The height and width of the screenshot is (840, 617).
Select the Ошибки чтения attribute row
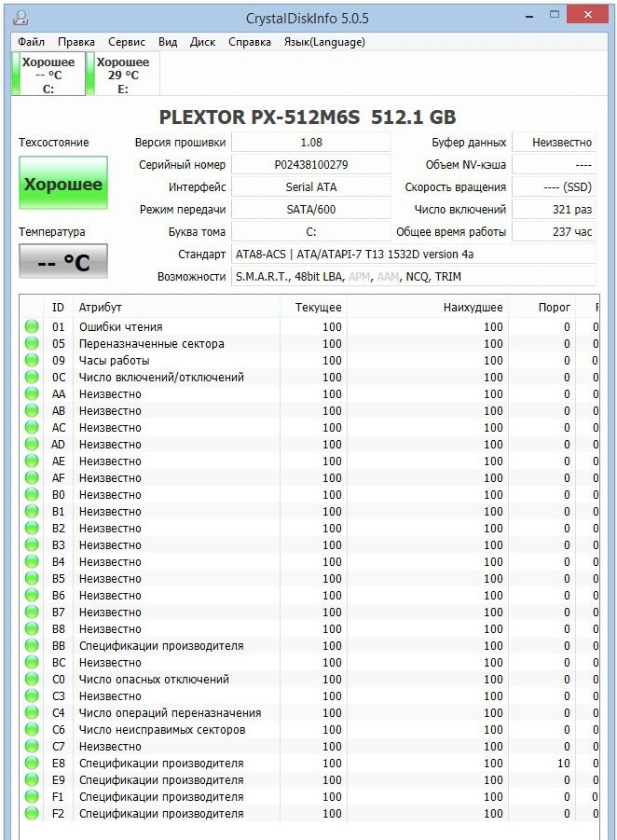pyautogui.click(x=309, y=327)
